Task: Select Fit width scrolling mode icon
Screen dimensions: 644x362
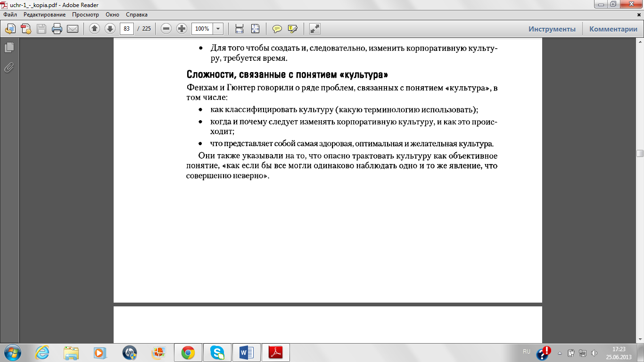Action: click(239, 29)
